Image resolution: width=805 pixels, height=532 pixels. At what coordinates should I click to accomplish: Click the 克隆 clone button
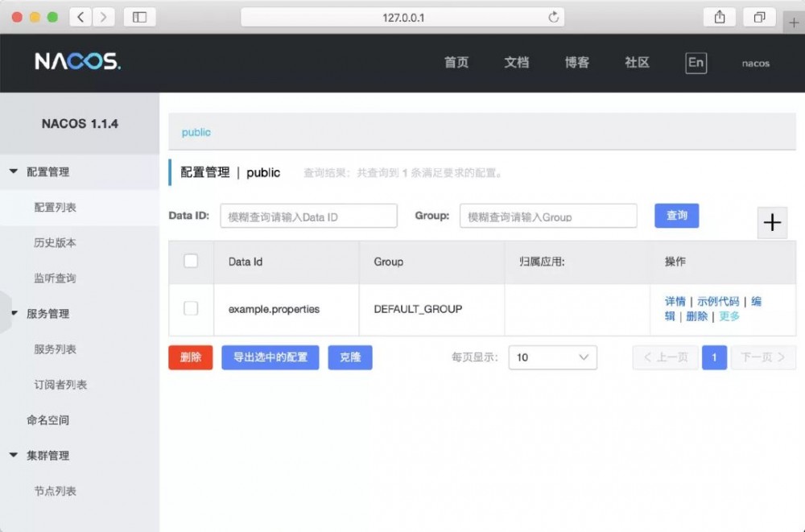point(350,357)
